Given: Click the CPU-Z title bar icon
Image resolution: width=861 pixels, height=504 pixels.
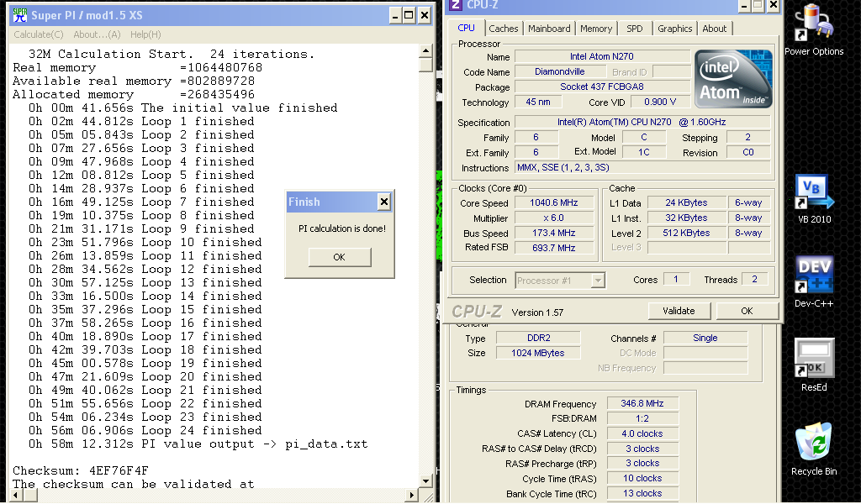Looking at the screenshot, I should pos(455,5).
